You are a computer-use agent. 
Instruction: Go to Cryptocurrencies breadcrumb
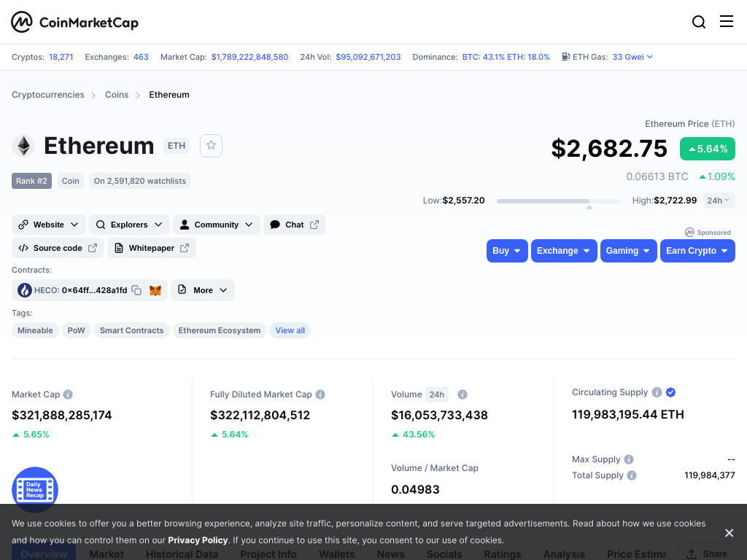[x=48, y=95]
